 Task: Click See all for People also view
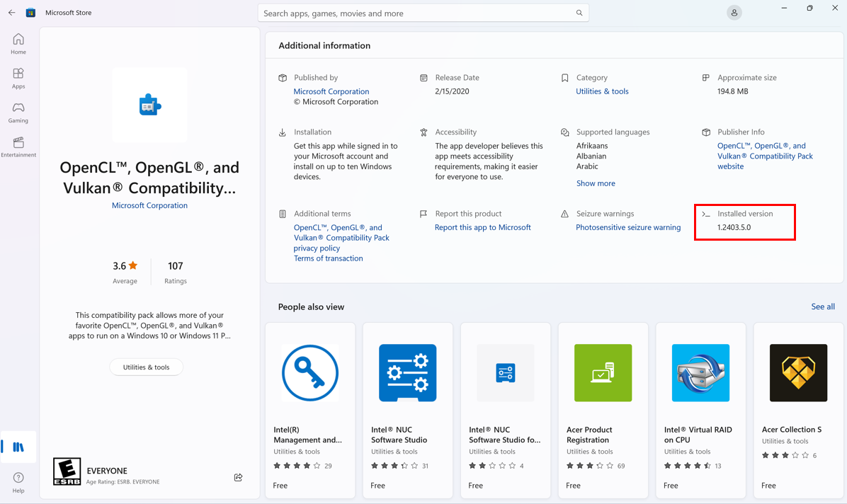pos(822,307)
